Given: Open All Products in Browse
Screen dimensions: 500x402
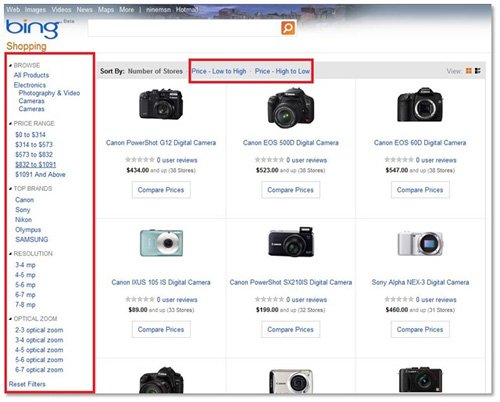Looking at the screenshot, I should coord(31,75).
